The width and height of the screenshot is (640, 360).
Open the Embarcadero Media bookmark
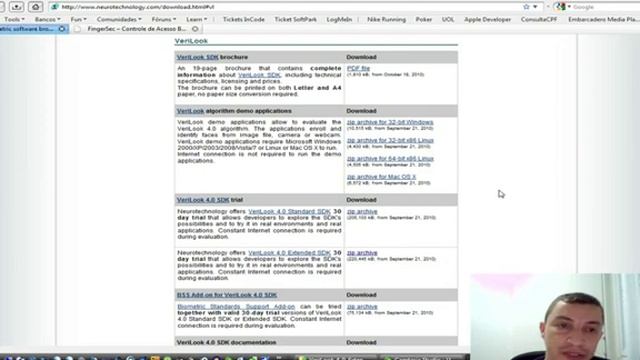coord(603,19)
